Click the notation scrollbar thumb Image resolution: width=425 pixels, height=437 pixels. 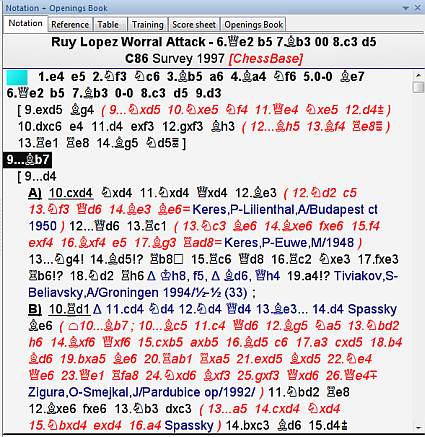click(x=418, y=87)
